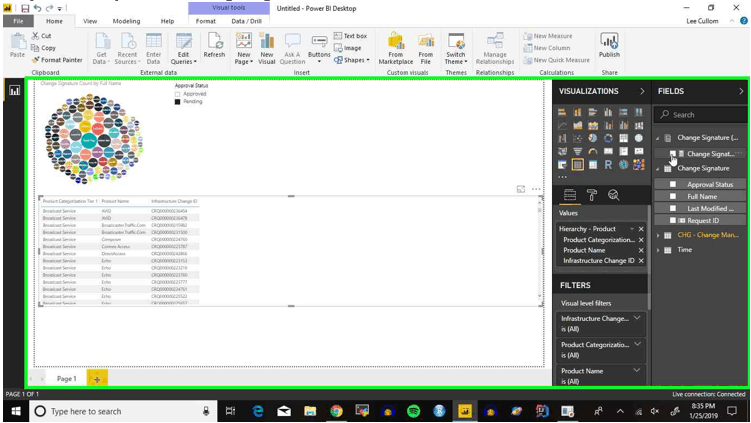Check the Approval Status field
This screenshot has height=423, width=751.
(673, 184)
